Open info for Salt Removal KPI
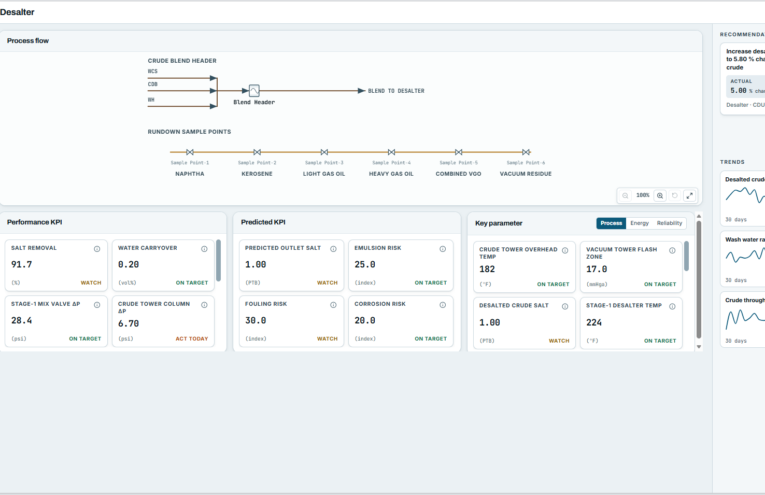 tap(97, 249)
